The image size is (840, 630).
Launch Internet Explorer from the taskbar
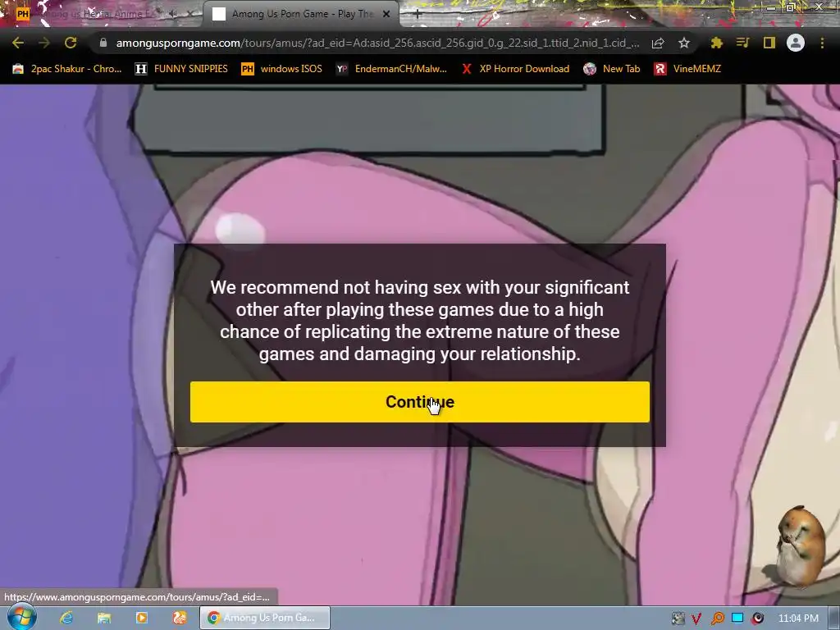click(66, 618)
